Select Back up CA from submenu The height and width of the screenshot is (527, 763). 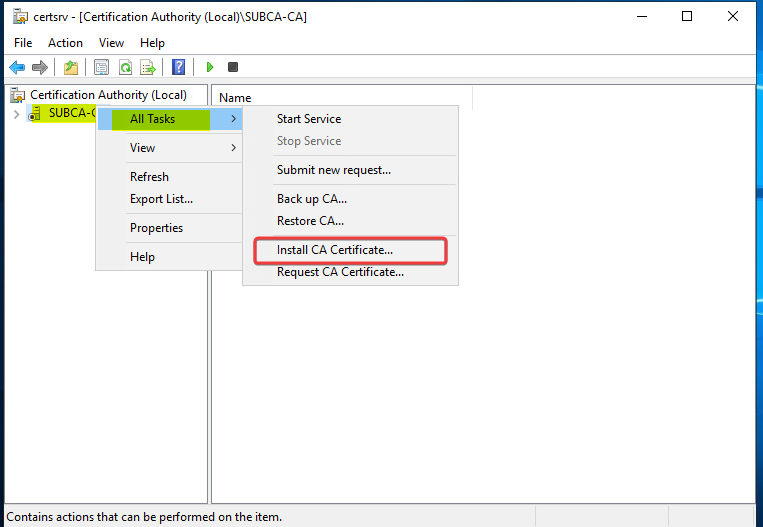[312, 199]
